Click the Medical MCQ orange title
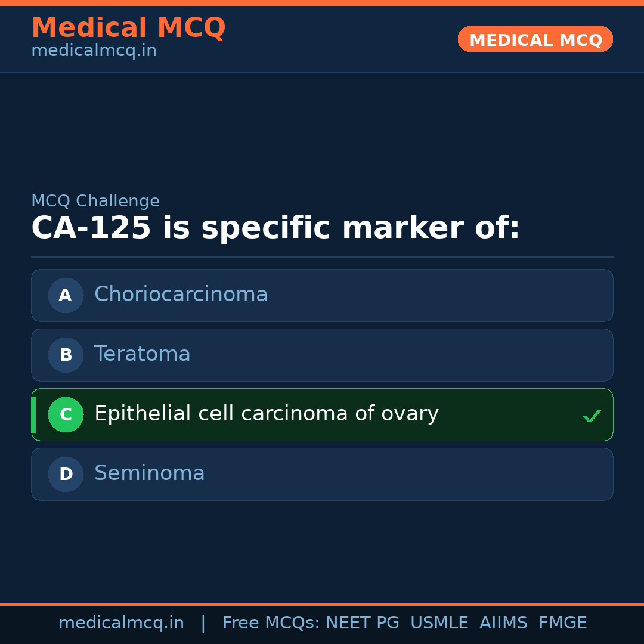The height and width of the screenshot is (644, 644). point(128,28)
